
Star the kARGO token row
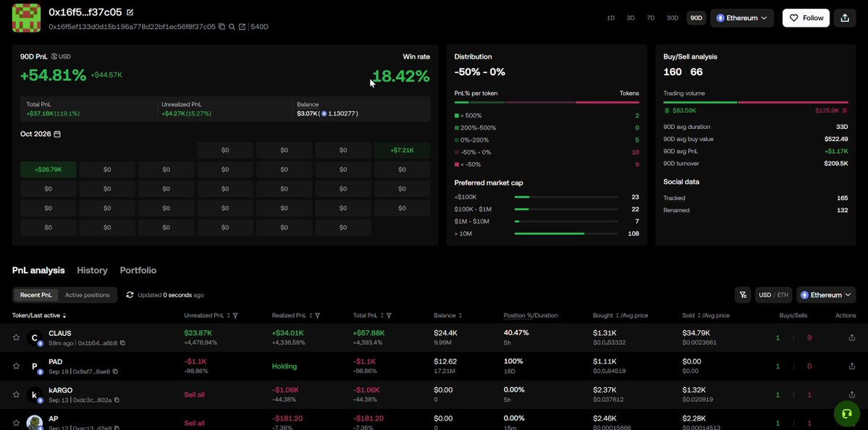coord(17,395)
